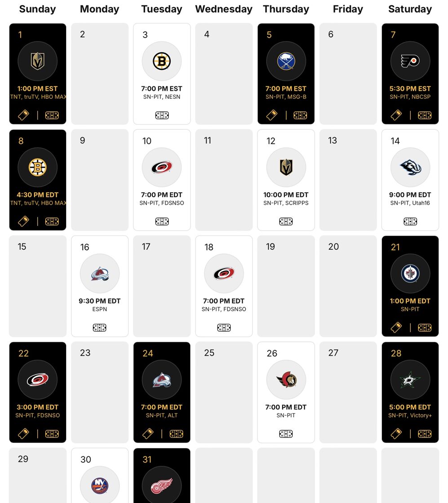
Task: Click the 9:30 PM EDT ESPN game
Action: point(100,301)
